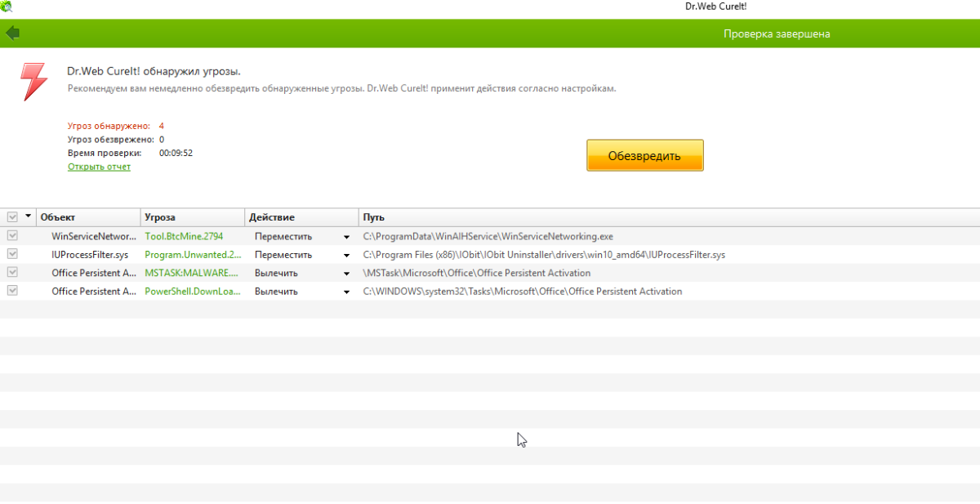This screenshot has width=980, height=504.
Task: Uncheck the WinServiceNetwor... row checkbox
Action: (12, 236)
